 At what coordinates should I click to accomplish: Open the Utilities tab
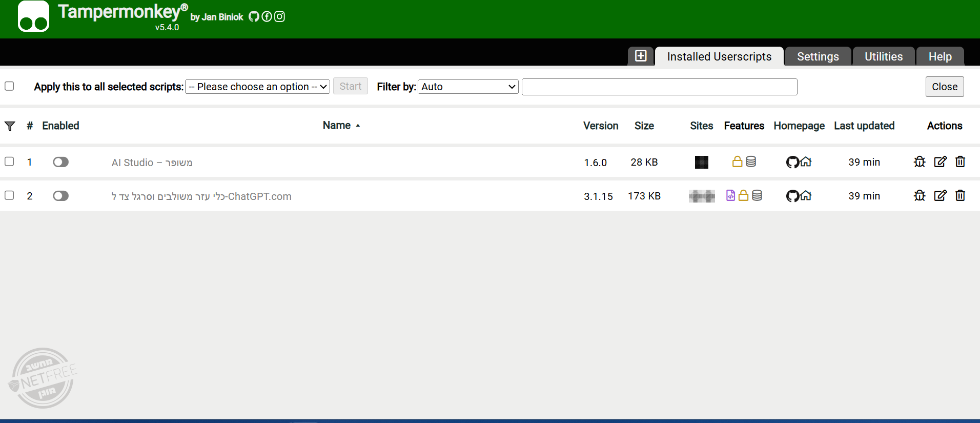[x=883, y=56]
